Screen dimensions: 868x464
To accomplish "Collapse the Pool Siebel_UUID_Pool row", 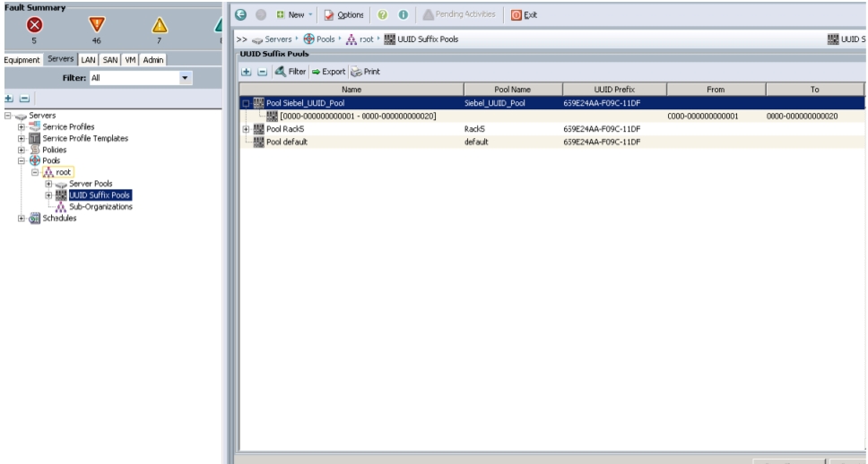I will (246, 103).
